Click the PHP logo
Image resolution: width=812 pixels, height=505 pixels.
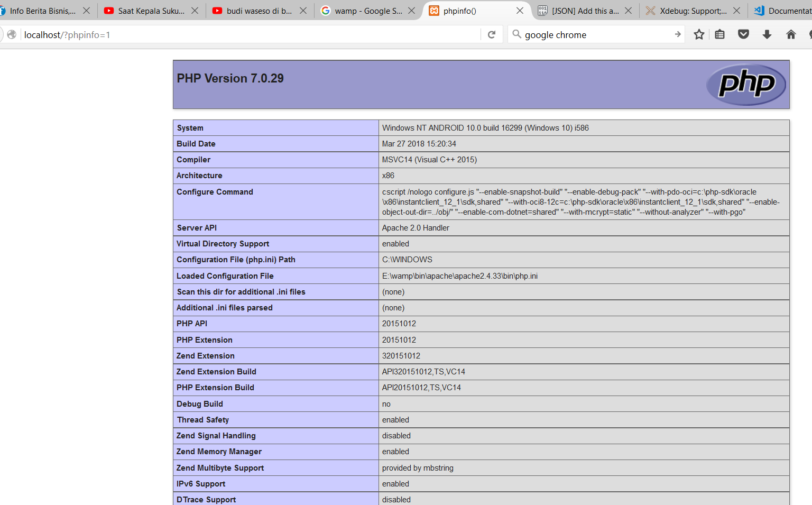coord(746,84)
